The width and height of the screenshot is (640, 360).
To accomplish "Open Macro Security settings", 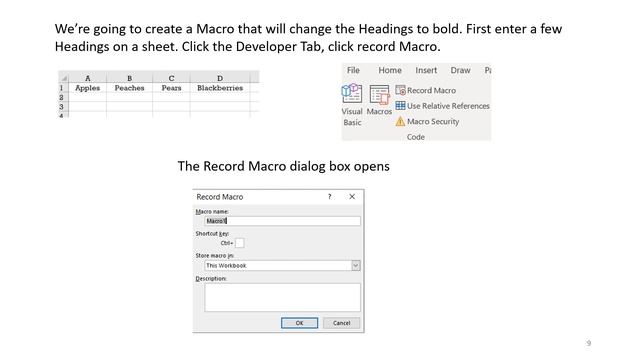I will [x=427, y=121].
